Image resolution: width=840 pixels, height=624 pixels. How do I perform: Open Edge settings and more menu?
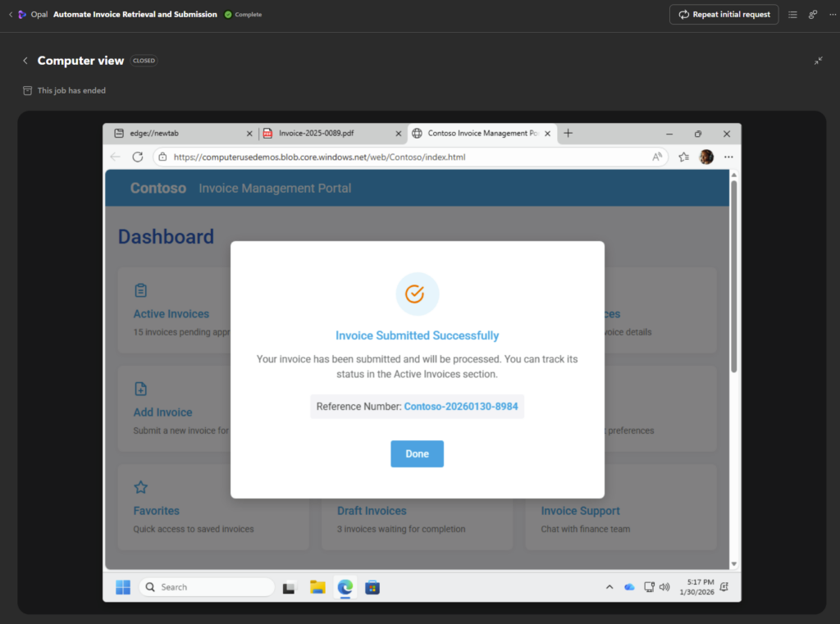(x=728, y=157)
